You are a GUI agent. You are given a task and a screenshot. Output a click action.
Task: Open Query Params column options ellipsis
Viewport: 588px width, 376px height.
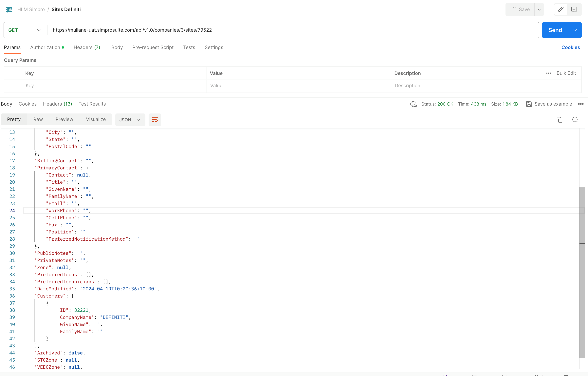click(x=548, y=73)
